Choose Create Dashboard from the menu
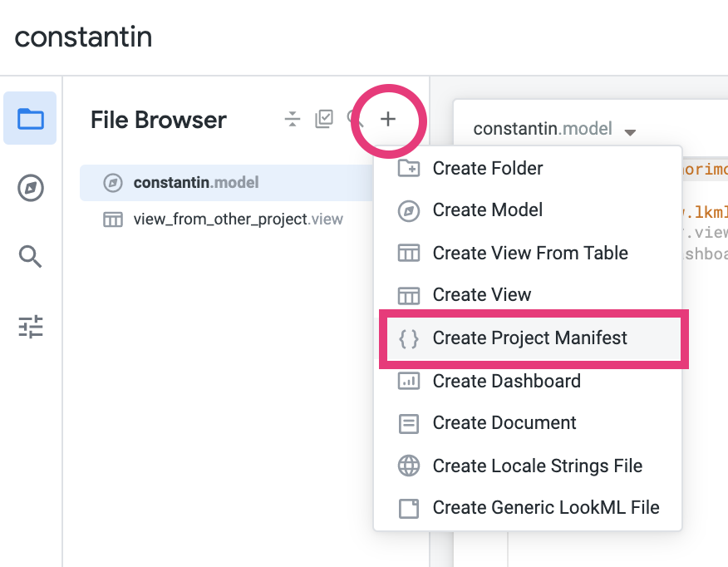 pyautogui.click(x=528, y=381)
